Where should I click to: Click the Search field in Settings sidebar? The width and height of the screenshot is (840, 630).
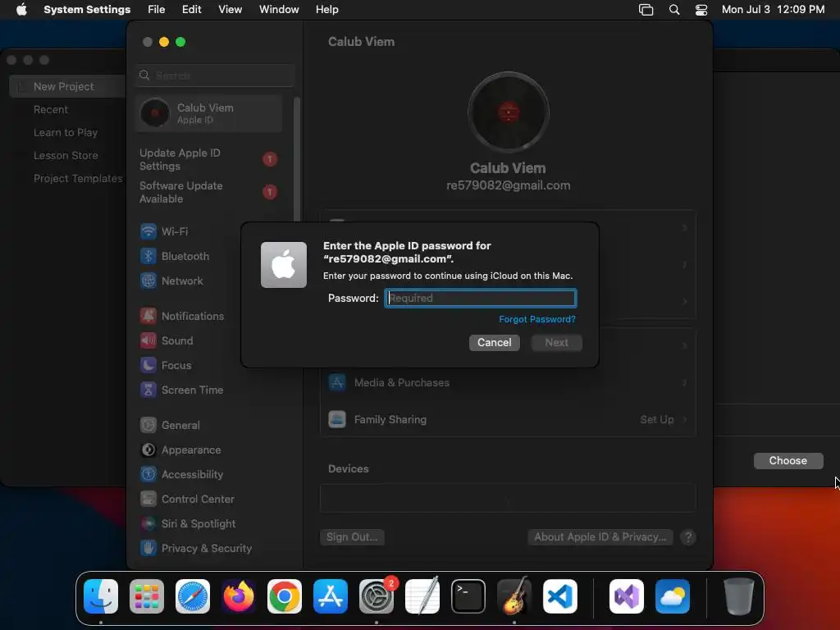(215, 75)
